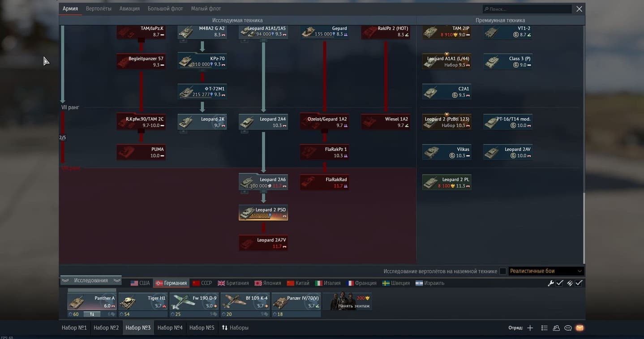
Task: Switch nation to Китай
Action: [298, 283]
